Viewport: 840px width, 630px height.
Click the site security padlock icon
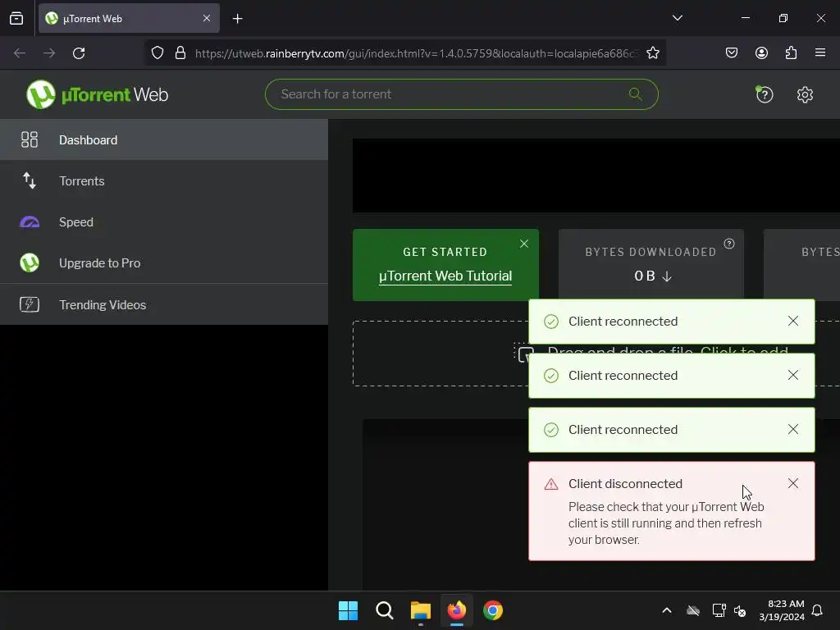(x=180, y=53)
